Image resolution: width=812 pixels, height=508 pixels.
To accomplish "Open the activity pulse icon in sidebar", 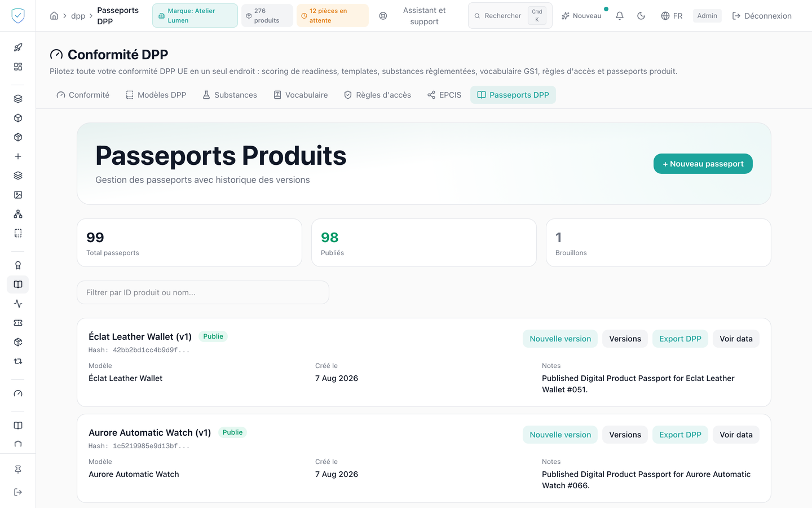I will point(18,304).
